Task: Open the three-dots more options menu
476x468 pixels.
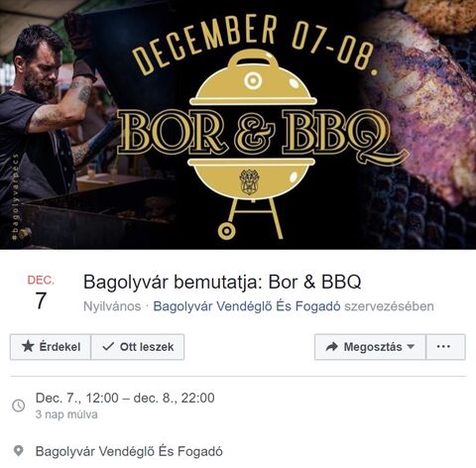Action: pos(445,347)
